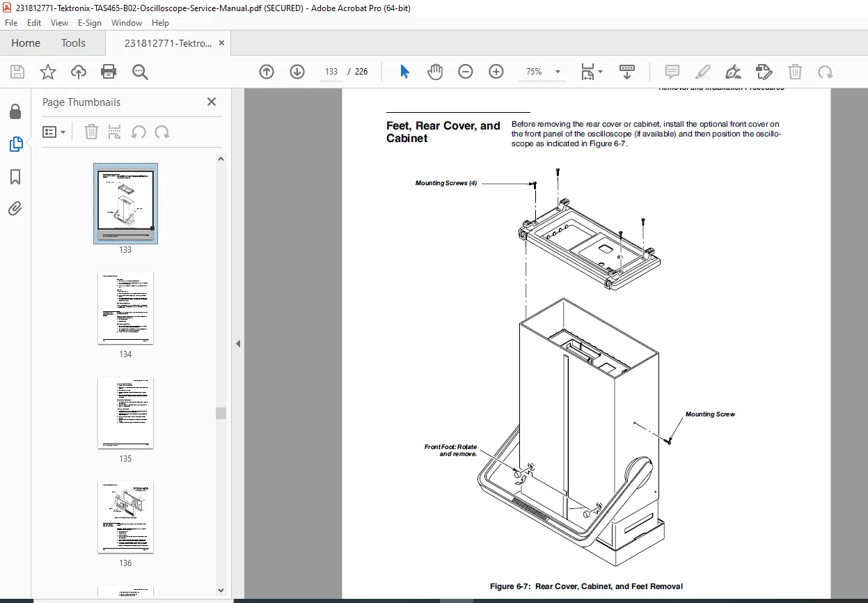Print the document with the printer icon
The image size is (868, 603).
109,72
